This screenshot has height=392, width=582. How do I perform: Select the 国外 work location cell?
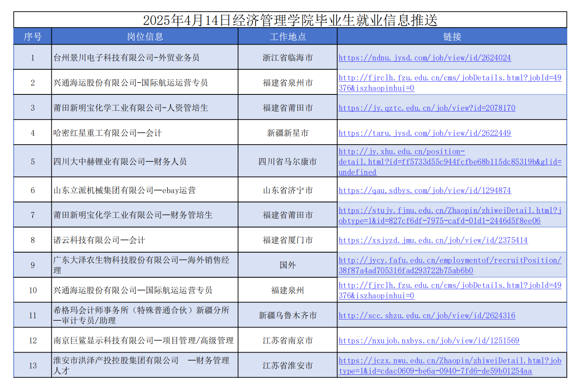[288, 265]
